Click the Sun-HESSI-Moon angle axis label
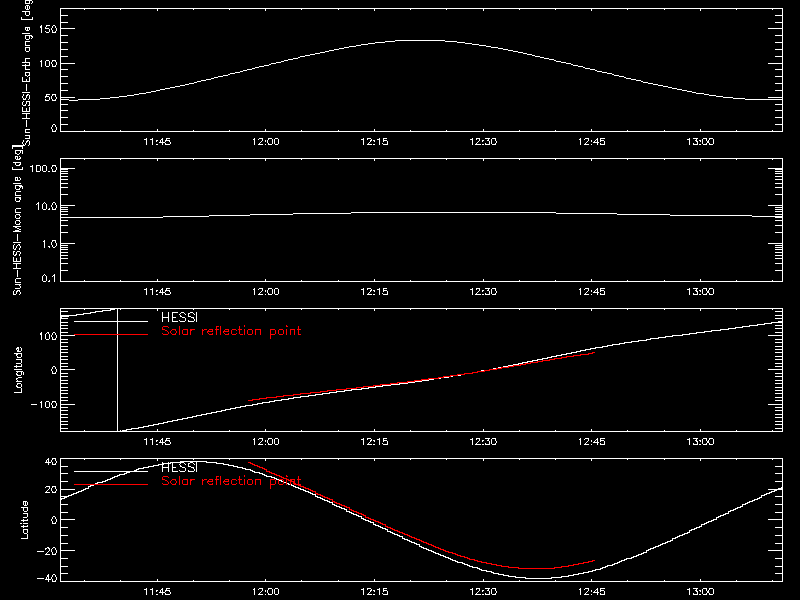Image resolution: width=800 pixels, height=600 pixels. [x=17, y=220]
